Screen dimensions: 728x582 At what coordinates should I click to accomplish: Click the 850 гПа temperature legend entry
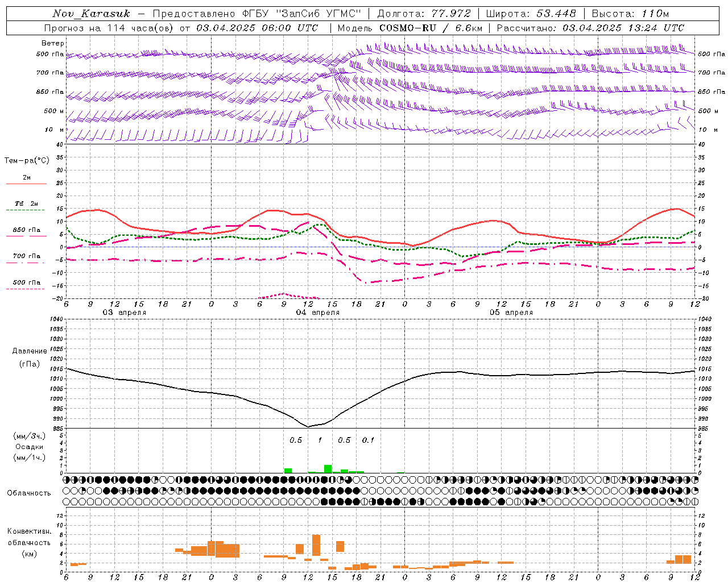pyautogui.click(x=26, y=230)
